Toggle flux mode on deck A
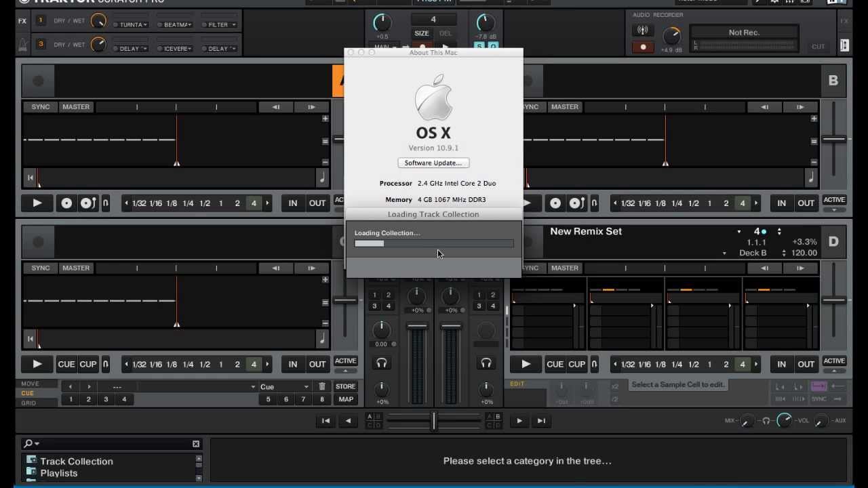The height and width of the screenshot is (488, 868). 106,203
